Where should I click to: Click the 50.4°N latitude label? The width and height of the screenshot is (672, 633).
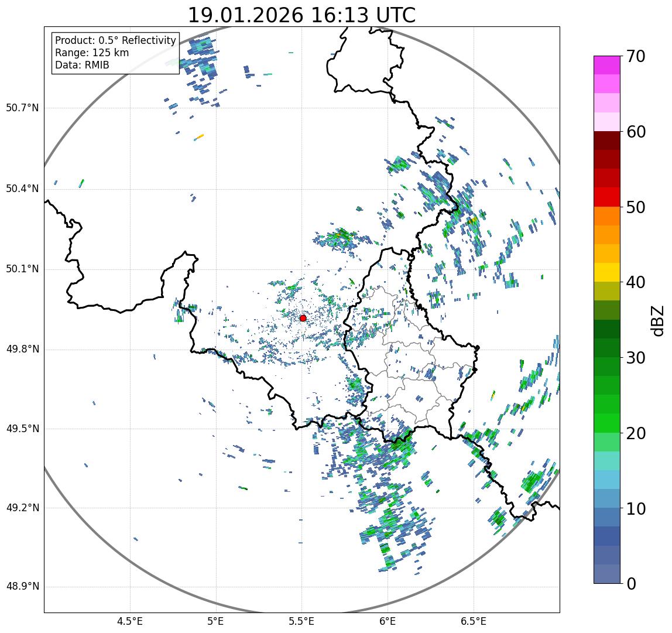point(22,189)
